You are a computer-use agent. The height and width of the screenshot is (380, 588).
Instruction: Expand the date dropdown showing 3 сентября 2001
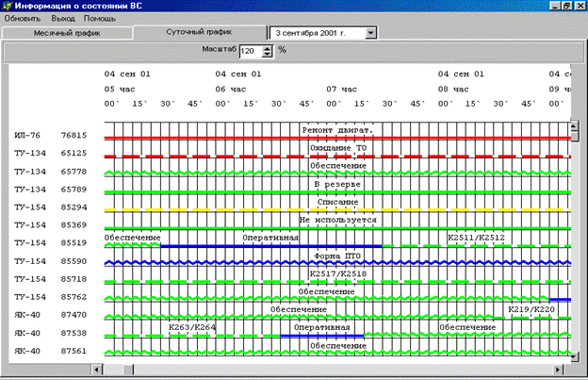370,33
